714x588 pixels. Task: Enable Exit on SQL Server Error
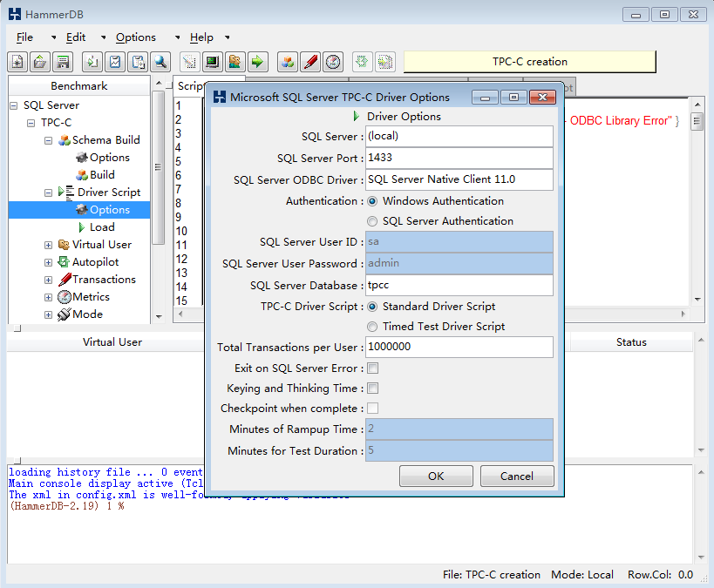pyautogui.click(x=372, y=368)
